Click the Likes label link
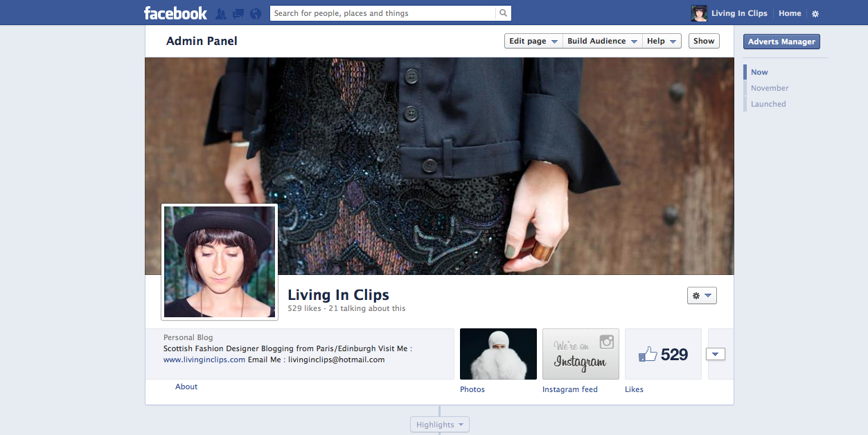Image resolution: width=868 pixels, height=435 pixels. click(x=634, y=389)
